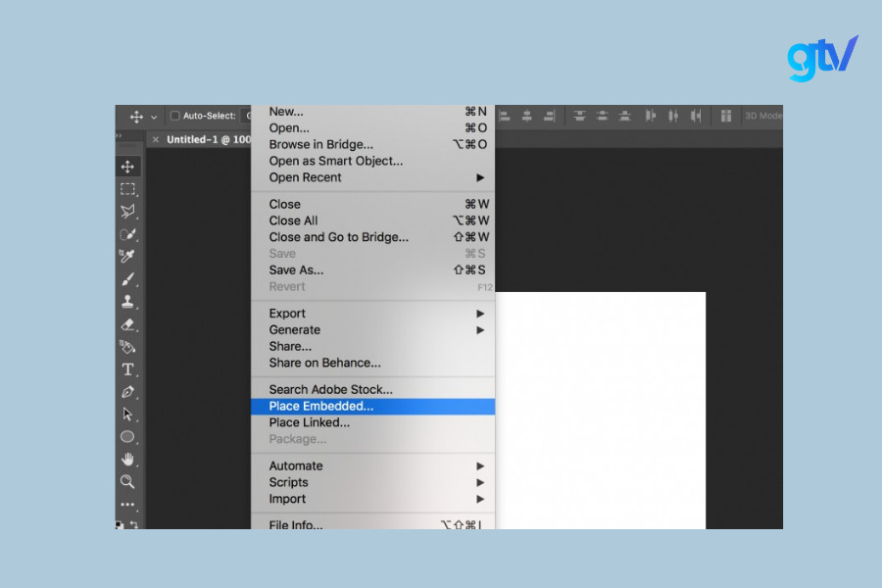Select the Ellipse shape tool

(x=127, y=436)
